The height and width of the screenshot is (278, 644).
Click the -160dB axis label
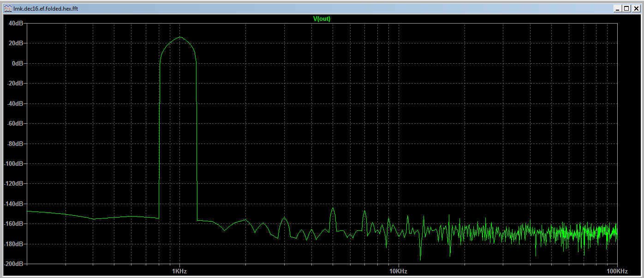[x=14, y=224]
